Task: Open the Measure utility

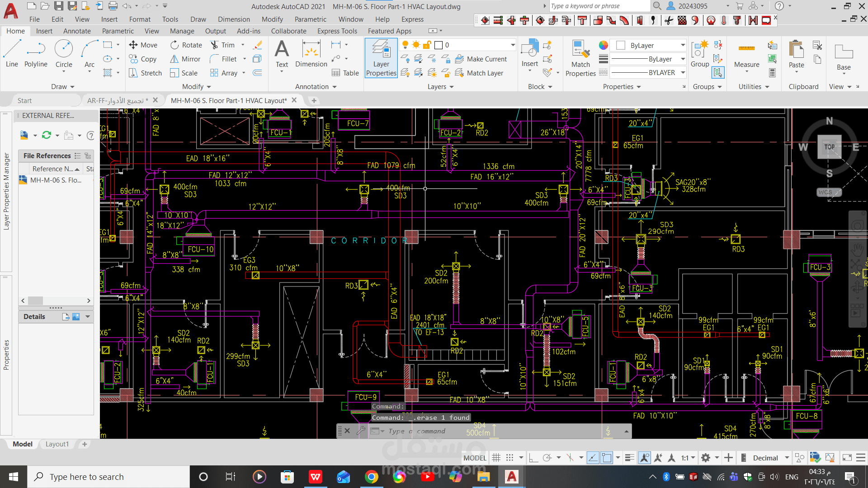Action: tap(746, 55)
